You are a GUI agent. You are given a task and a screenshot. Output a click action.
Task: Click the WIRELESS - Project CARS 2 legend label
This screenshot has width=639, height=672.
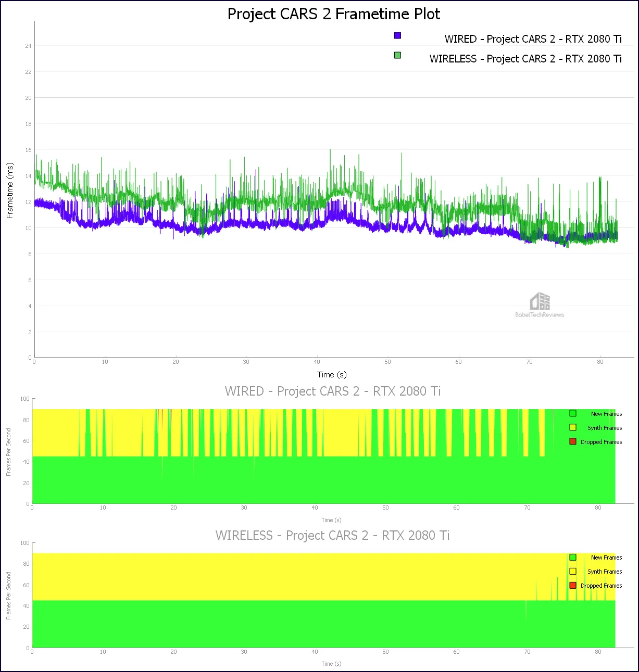[525, 59]
